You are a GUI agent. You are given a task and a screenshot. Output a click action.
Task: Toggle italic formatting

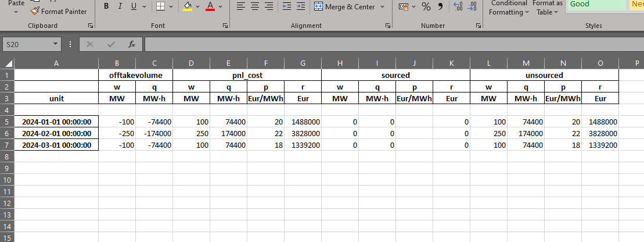click(120, 6)
